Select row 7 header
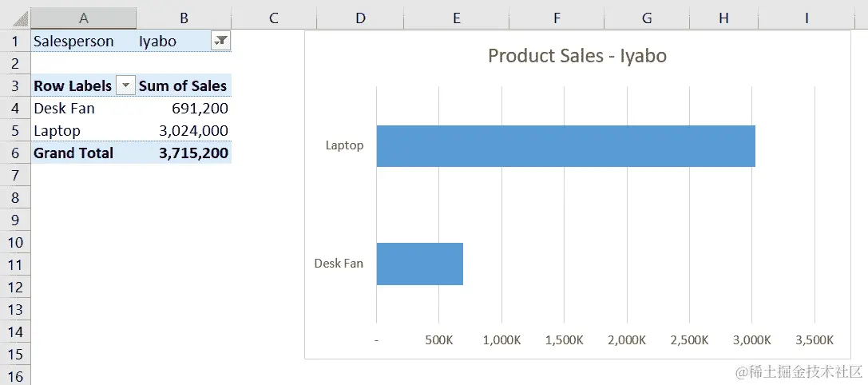The height and width of the screenshot is (385, 868). coord(15,175)
